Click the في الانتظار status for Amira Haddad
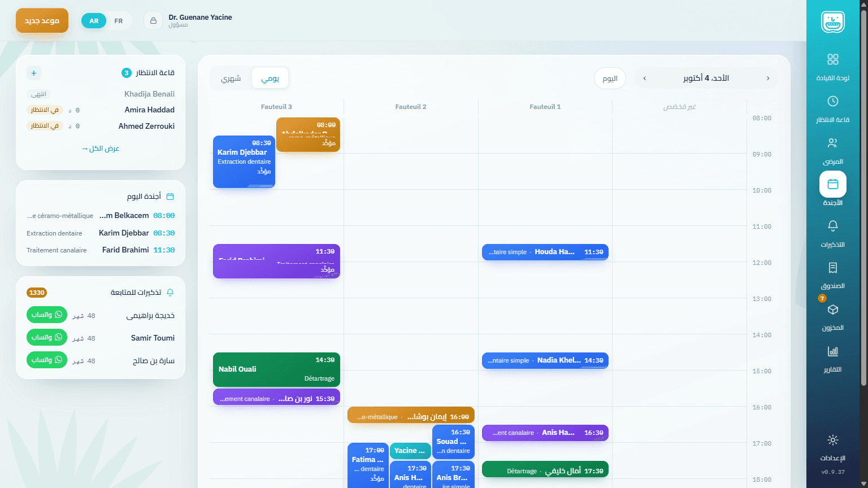868x488 pixels. click(45, 110)
